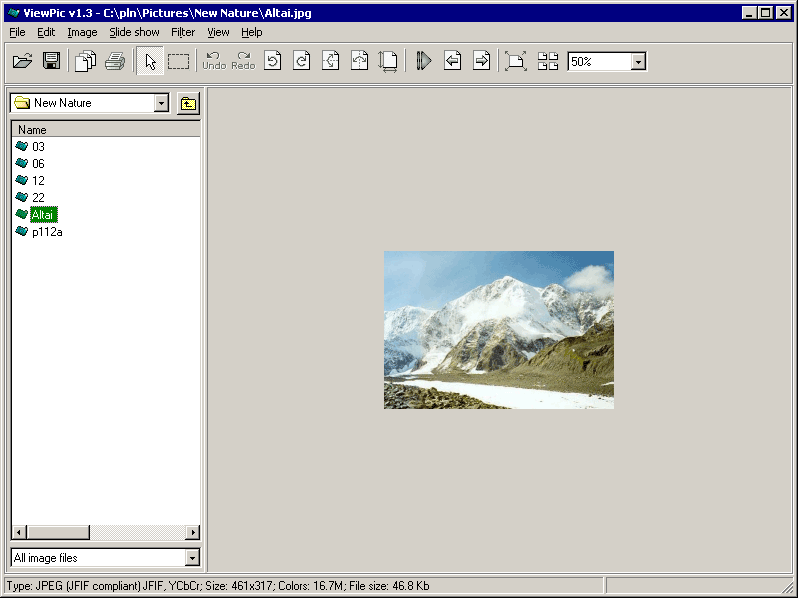Click the Open file toolbar icon
Image resolution: width=798 pixels, height=598 pixels.
(22, 61)
